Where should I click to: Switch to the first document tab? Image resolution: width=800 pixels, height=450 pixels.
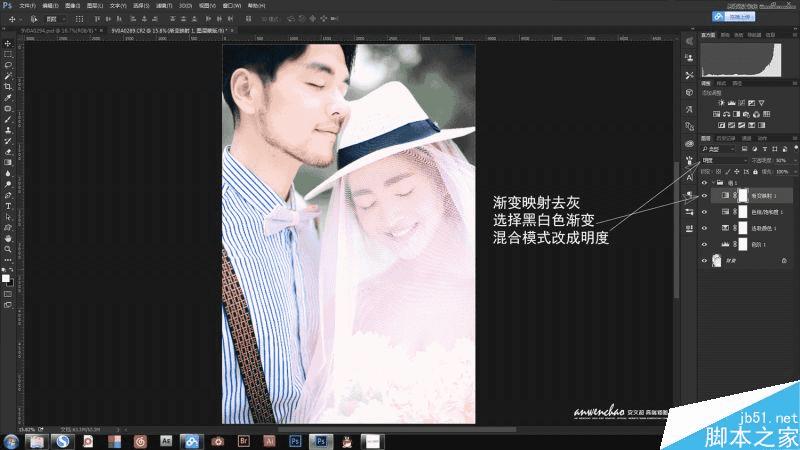click(60, 31)
